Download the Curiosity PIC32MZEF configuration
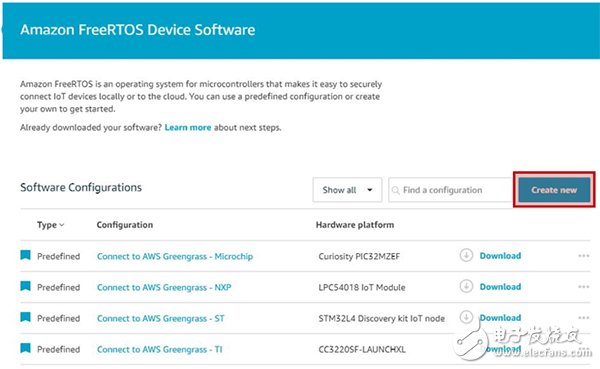Viewport: 600px width, 369px height. point(500,256)
